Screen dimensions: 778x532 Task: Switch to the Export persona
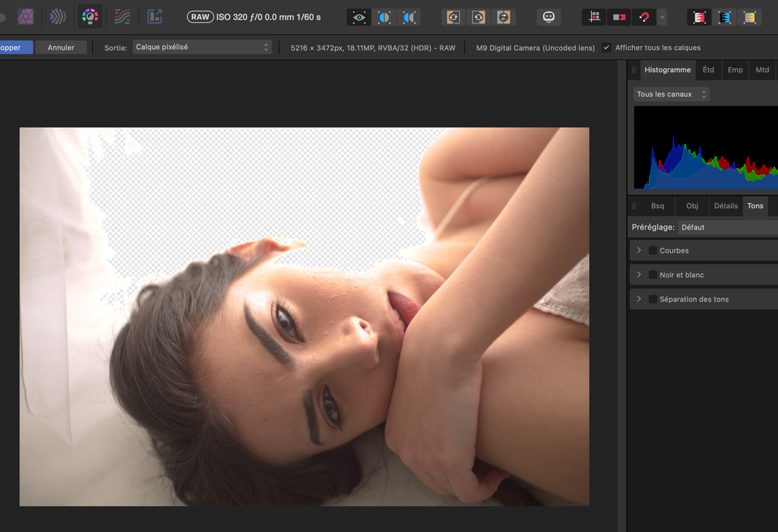click(154, 17)
